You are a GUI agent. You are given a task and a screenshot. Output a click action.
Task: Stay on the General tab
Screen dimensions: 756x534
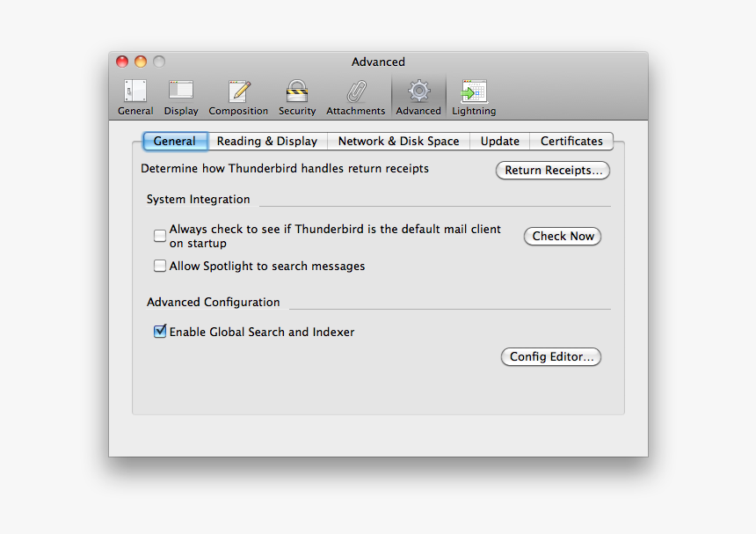point(175,141)
